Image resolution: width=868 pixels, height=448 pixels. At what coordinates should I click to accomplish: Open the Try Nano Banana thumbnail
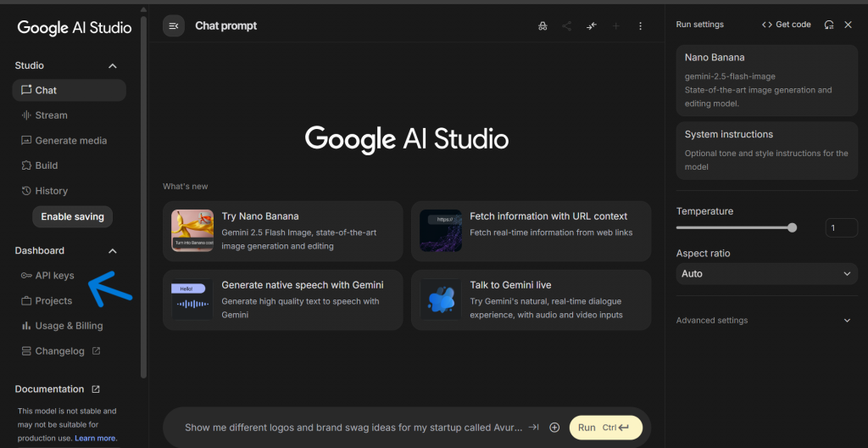click(x=192, y=231)
